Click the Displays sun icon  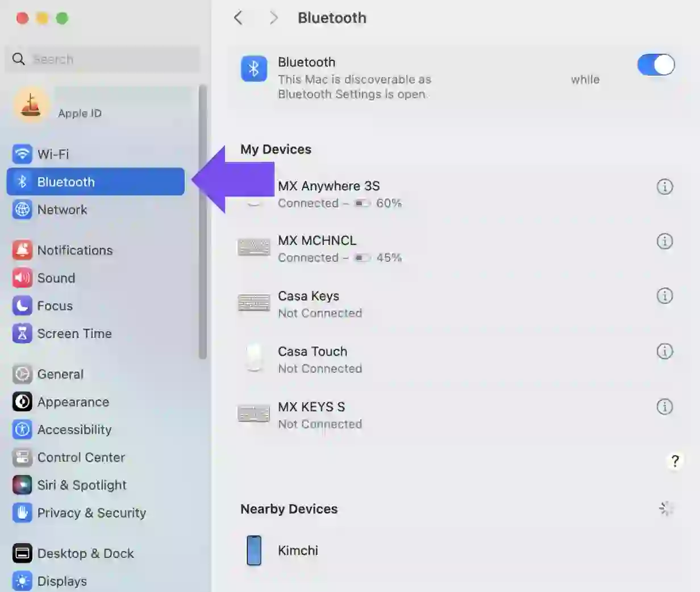[x=22, y=581]
